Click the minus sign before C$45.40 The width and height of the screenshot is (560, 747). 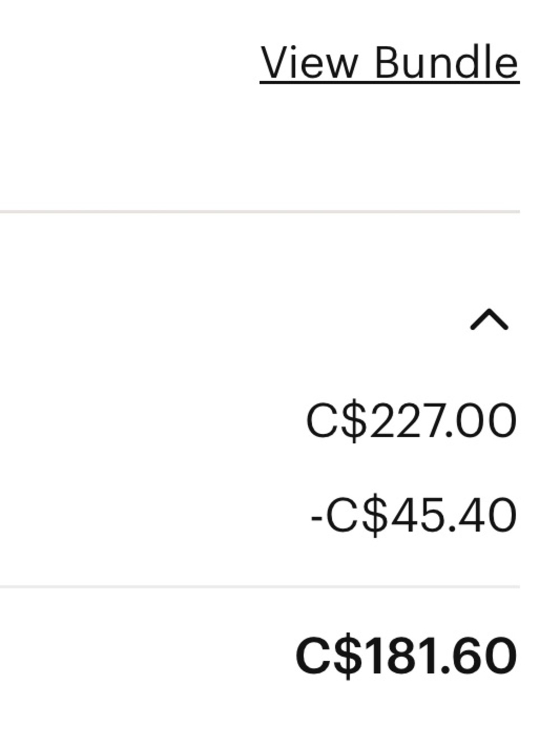click(316, 517)
